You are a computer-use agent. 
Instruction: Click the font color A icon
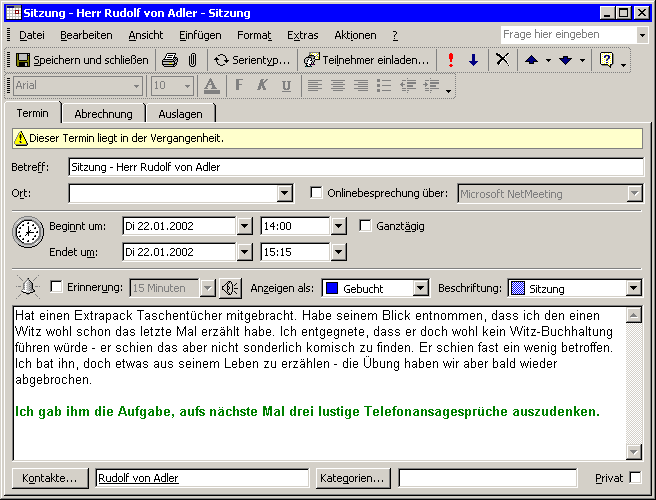coord(211,86)
